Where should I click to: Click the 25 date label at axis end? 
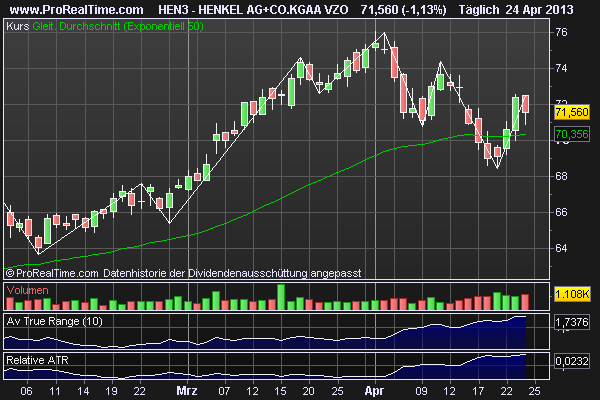535,391
